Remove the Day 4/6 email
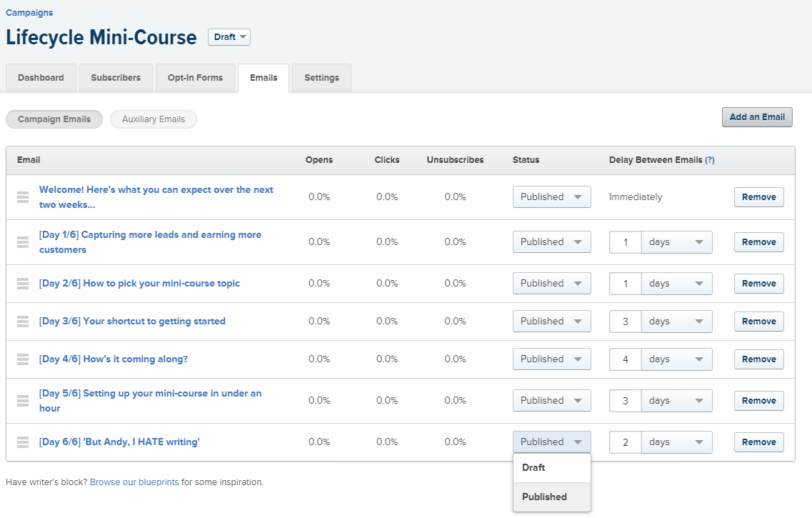The image size is (812, 518). (x=758, y=359)
